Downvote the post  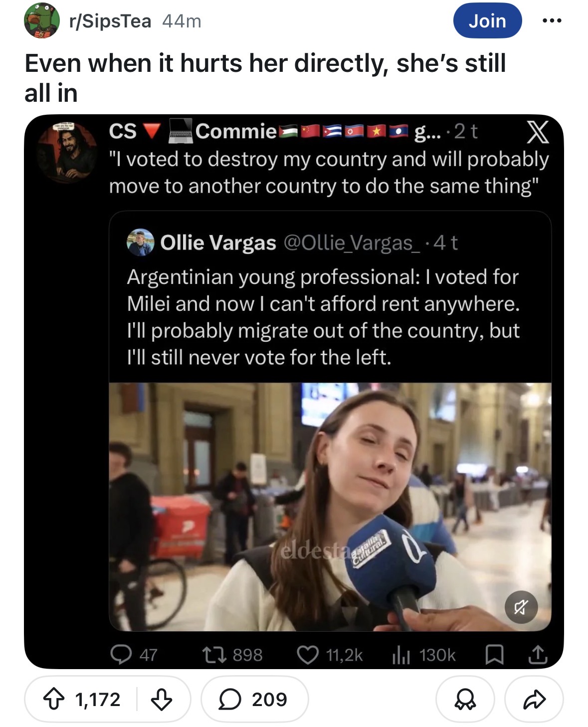162,699
